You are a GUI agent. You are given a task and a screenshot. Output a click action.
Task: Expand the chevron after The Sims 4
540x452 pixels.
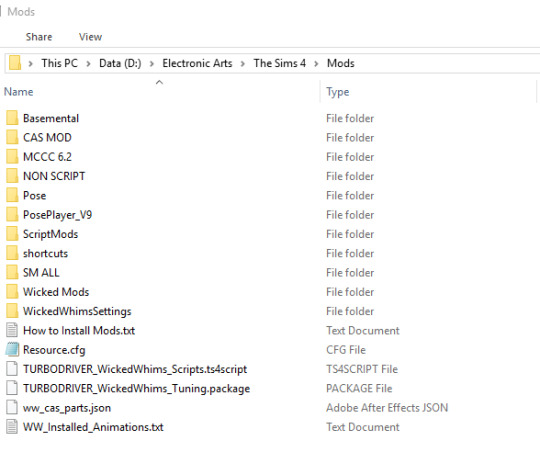316,64
